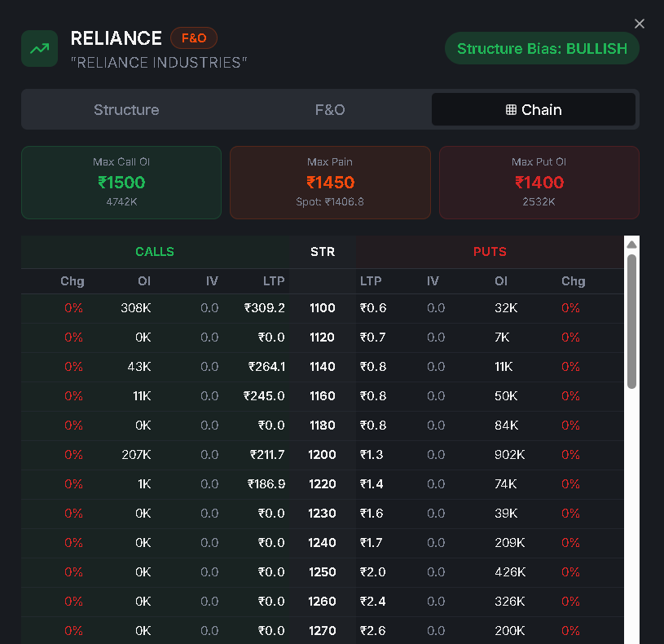This screenshot has height=644, width=664.
Task: Click call LTP ₹309.2 at strike 1100
Action: 264,308
